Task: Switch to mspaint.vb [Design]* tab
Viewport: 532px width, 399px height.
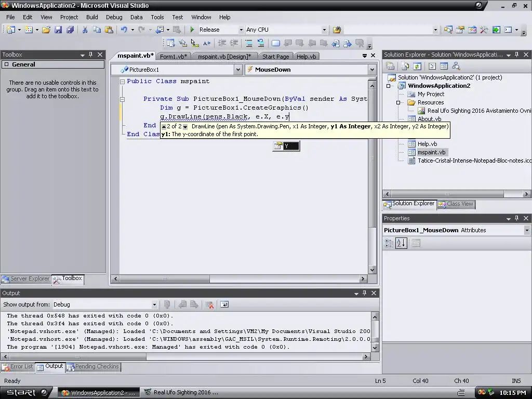Action: click(224, 57)
